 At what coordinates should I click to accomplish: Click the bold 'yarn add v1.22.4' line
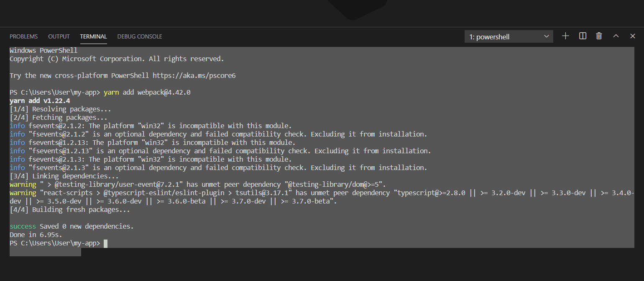pos(40,101)
